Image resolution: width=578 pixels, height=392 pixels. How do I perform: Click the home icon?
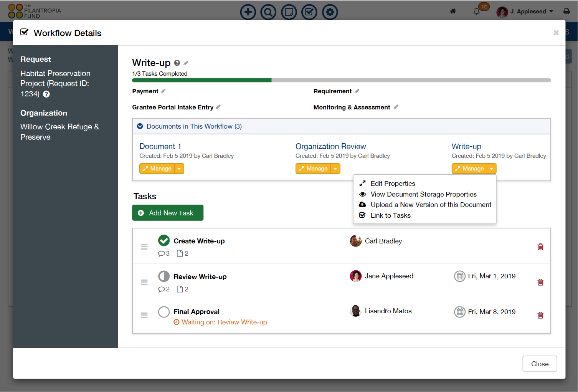(453, 12)
